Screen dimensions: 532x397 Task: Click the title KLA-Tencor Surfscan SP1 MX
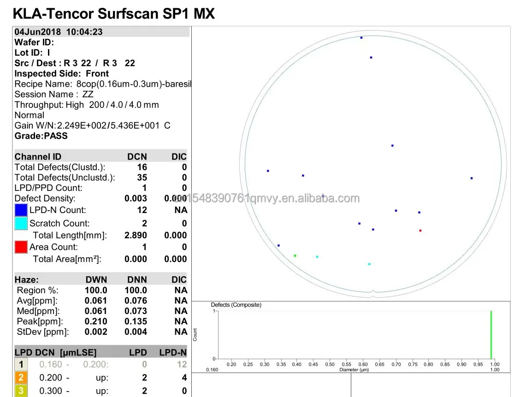coord(114,13)
